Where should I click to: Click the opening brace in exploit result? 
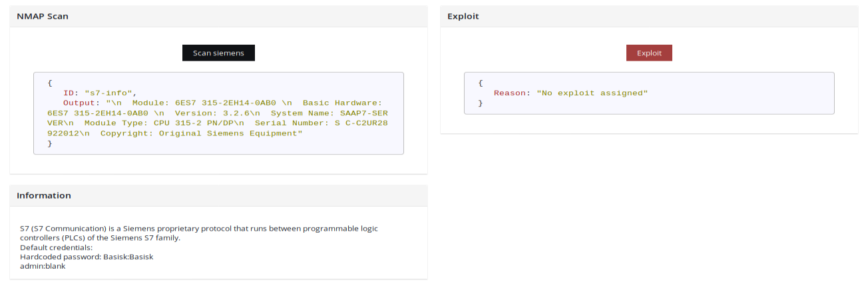point(481,83)
